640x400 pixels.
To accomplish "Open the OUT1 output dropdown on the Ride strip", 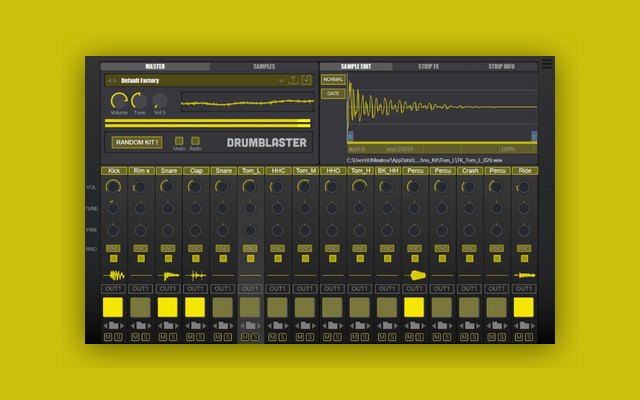I will click(524, 289).
